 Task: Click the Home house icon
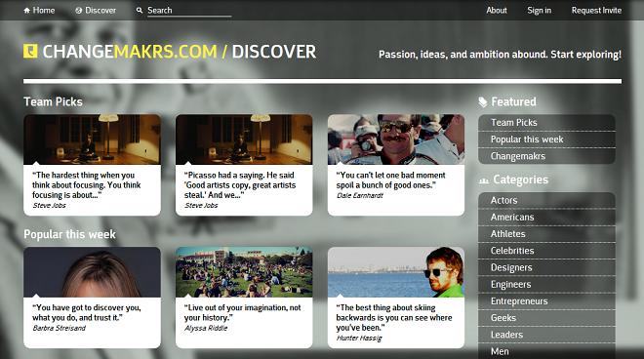[x=26, y=11]
